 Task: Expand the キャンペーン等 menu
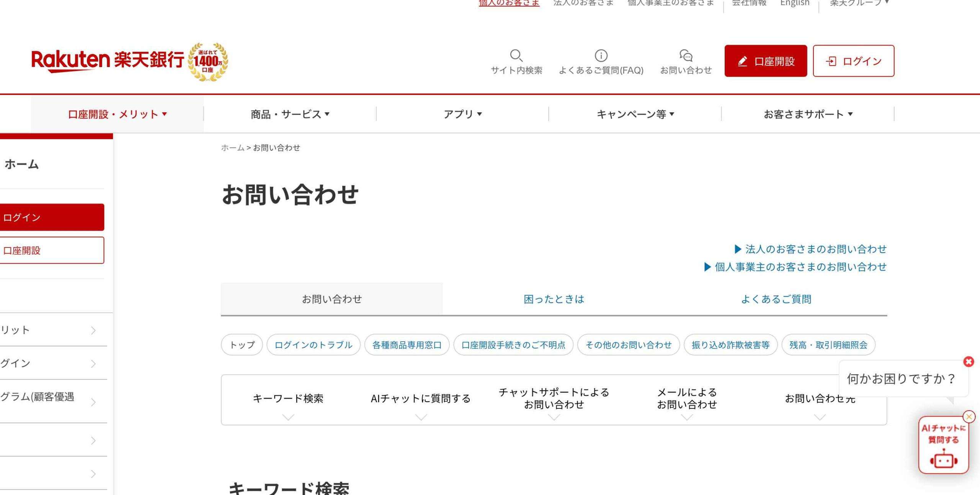click(635, 114)
